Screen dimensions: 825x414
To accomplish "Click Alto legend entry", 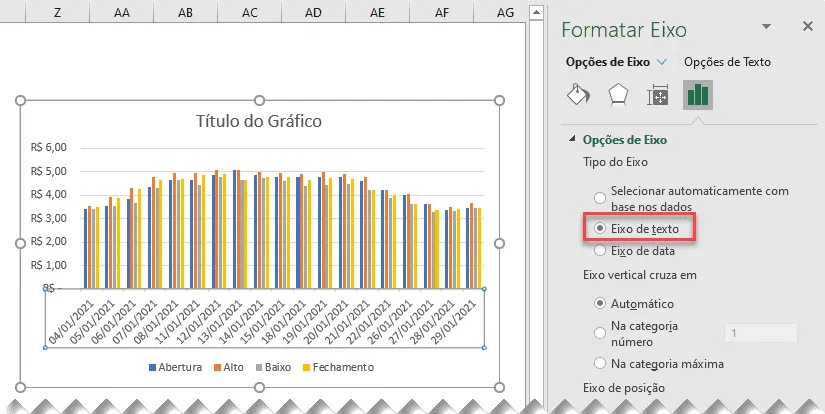I will click(x=228, y=367).
